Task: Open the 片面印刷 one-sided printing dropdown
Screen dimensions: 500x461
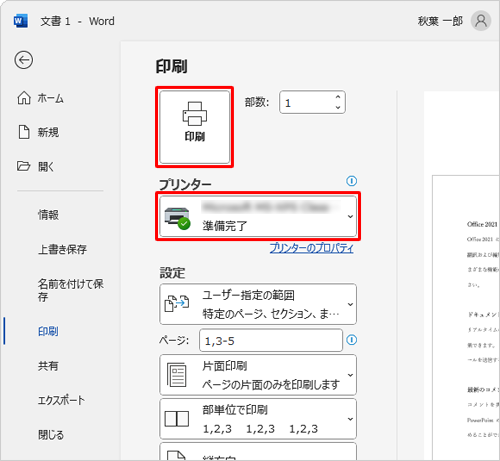Action: tap(258, 375)
